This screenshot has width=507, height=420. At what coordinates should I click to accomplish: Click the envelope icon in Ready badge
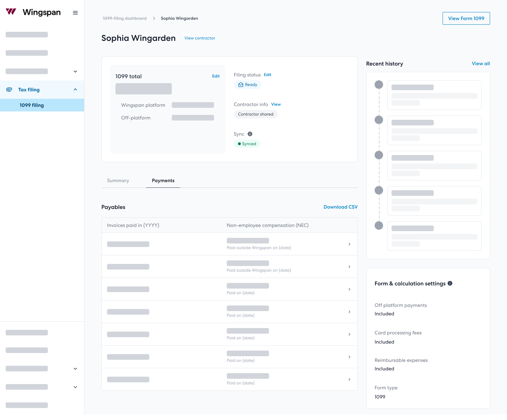click(241, 85)
